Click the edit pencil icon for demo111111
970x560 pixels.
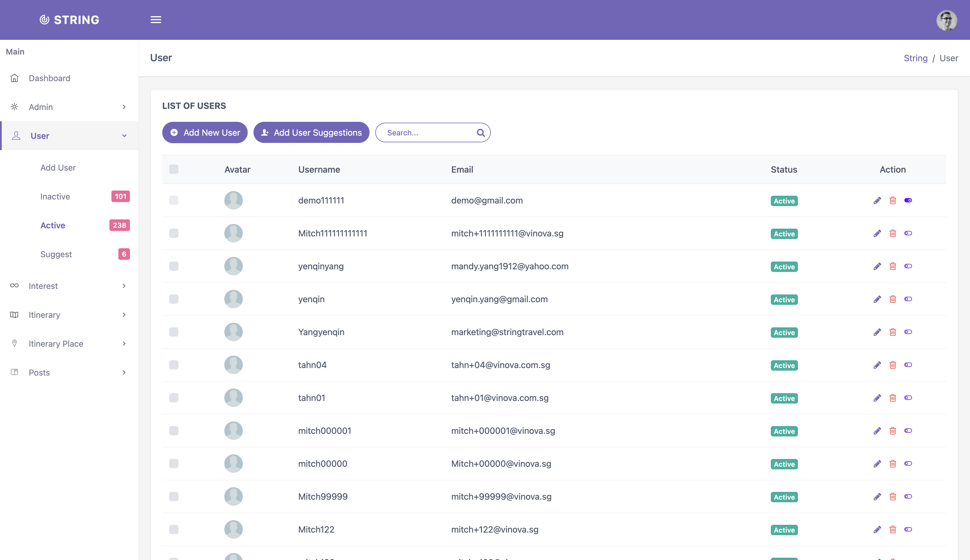877,200
